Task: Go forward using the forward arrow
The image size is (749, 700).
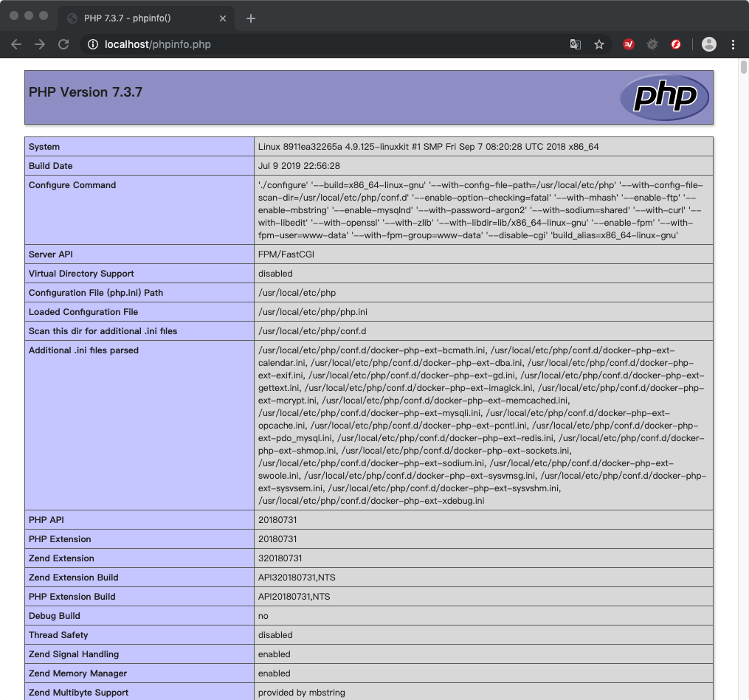Action: 39,44
